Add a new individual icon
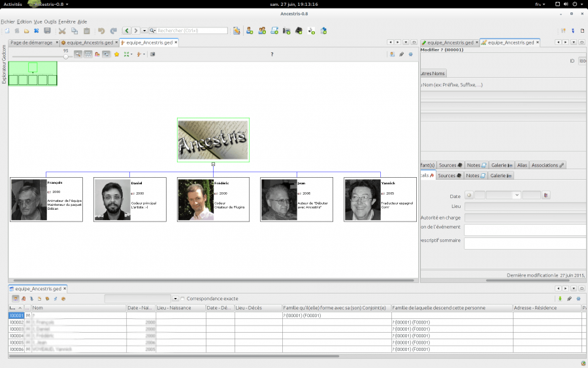 250,31
